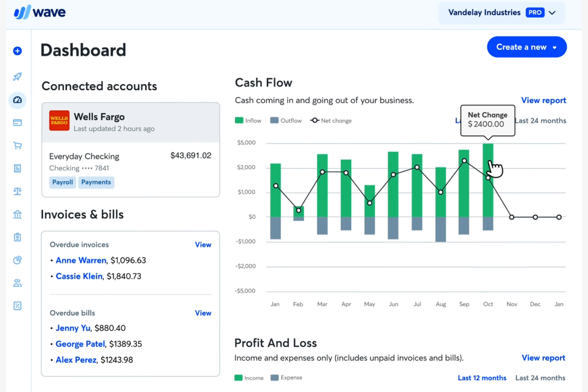Toggle the Inflow legend in Cash Flow

tap(248, 120)
